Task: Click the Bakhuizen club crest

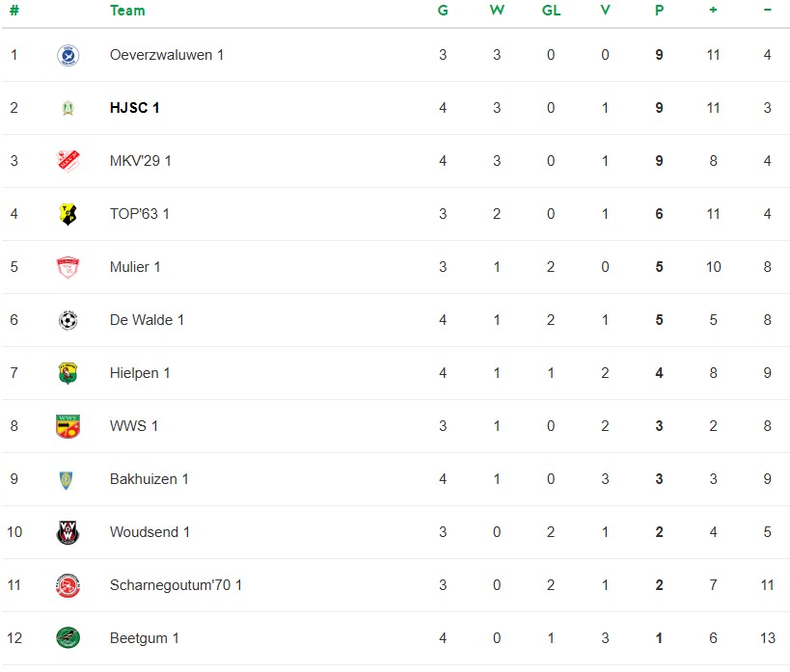Action: click(x=68, y=479)
